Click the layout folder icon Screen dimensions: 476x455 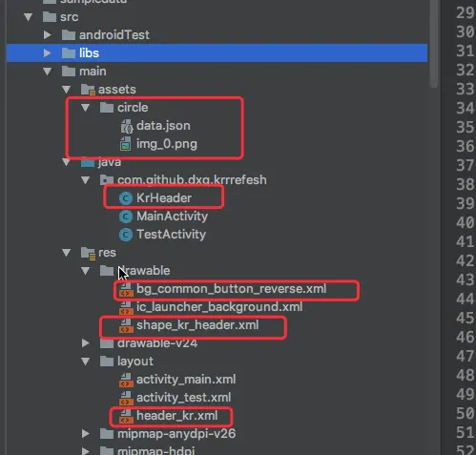pos(107,362)
